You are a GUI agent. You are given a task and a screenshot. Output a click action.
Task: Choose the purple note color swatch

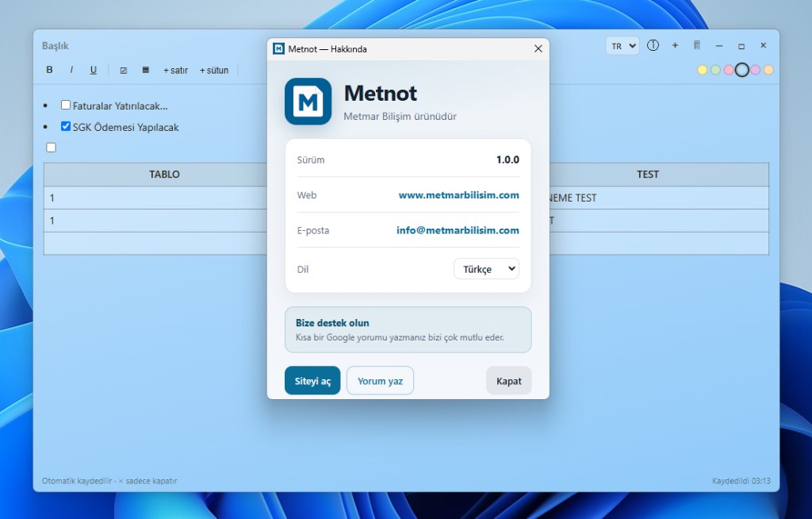(x=756, y=70)
